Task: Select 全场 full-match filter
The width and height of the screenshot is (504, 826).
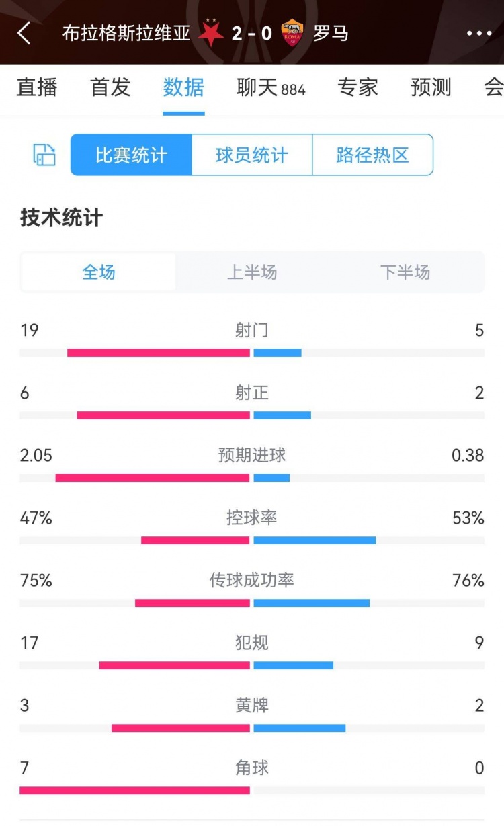Action: pyautogui.click(x=99, y=272)
